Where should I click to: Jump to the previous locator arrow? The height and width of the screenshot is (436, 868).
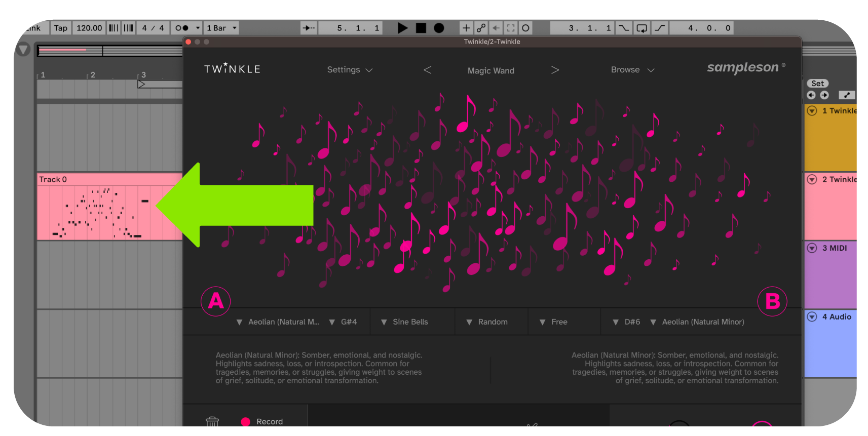(811, 95)
